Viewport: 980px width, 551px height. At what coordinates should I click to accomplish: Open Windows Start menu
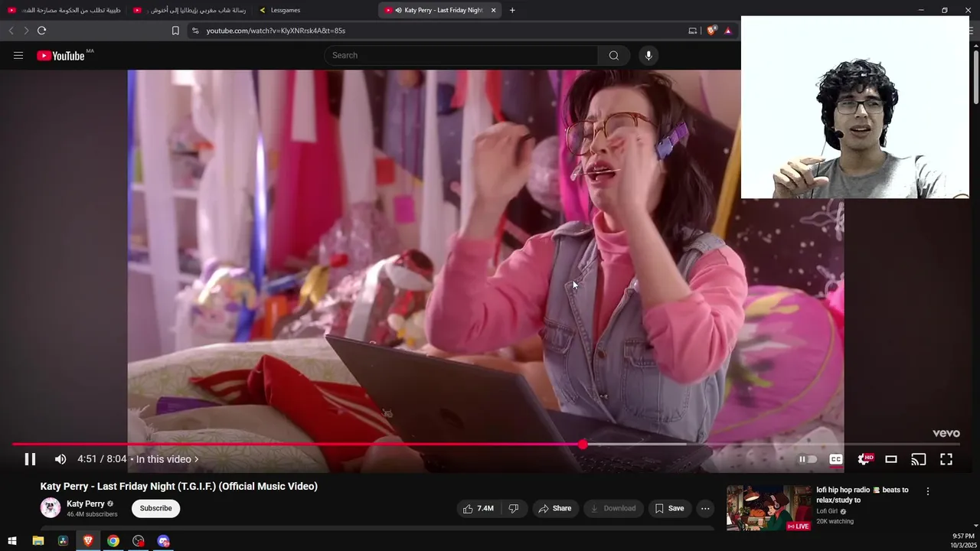pos(12,541)
